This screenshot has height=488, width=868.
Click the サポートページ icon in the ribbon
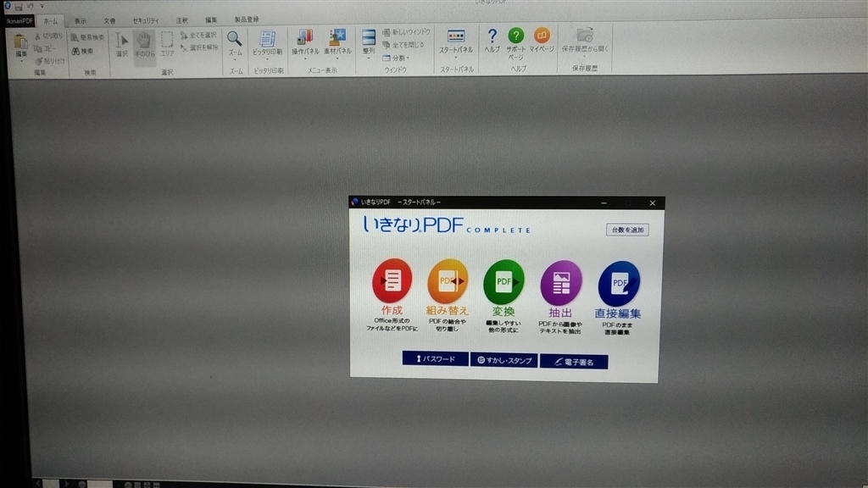coord(515,38)
